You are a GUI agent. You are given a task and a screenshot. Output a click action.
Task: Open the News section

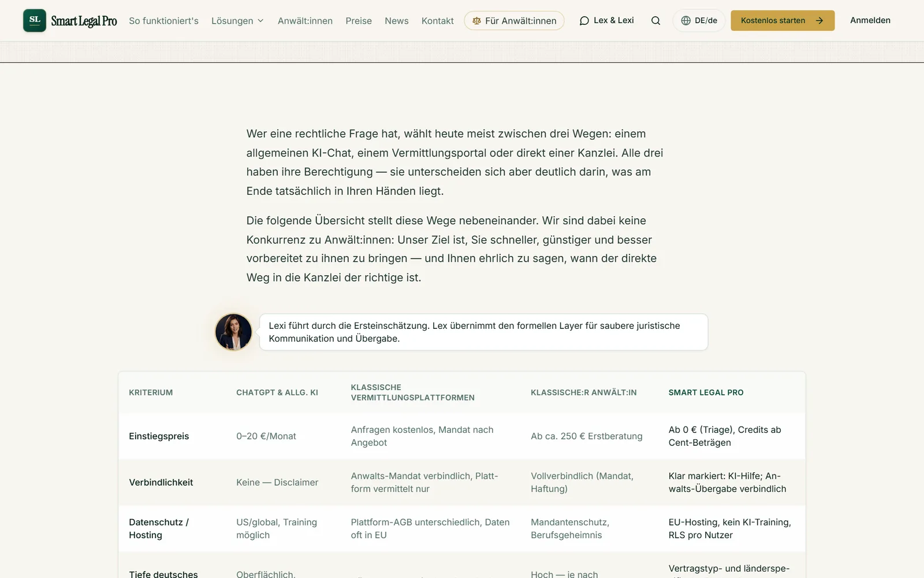click(397, 21)
